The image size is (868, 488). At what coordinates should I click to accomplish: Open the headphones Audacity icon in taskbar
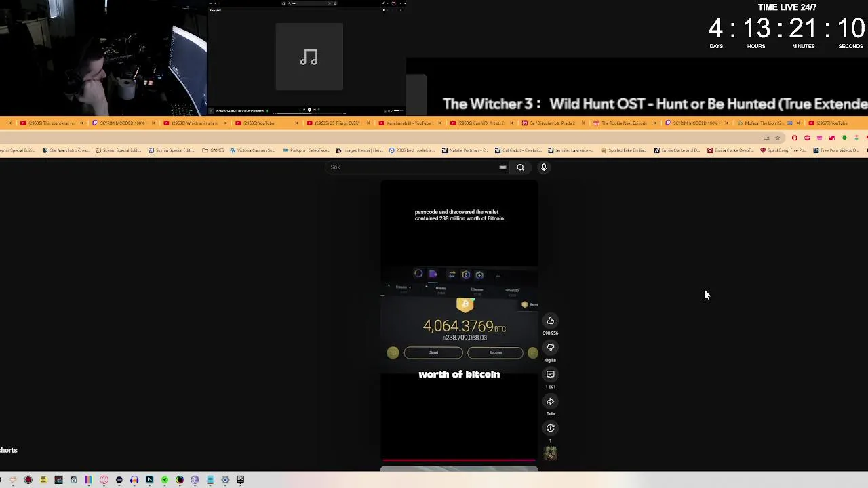(134, 480)
